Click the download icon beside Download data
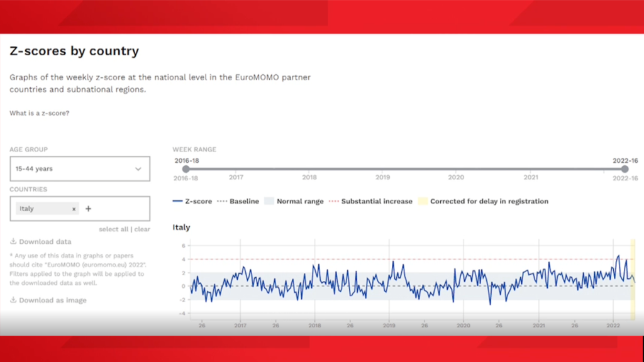 pyautogui.click(x=13, y=242)
